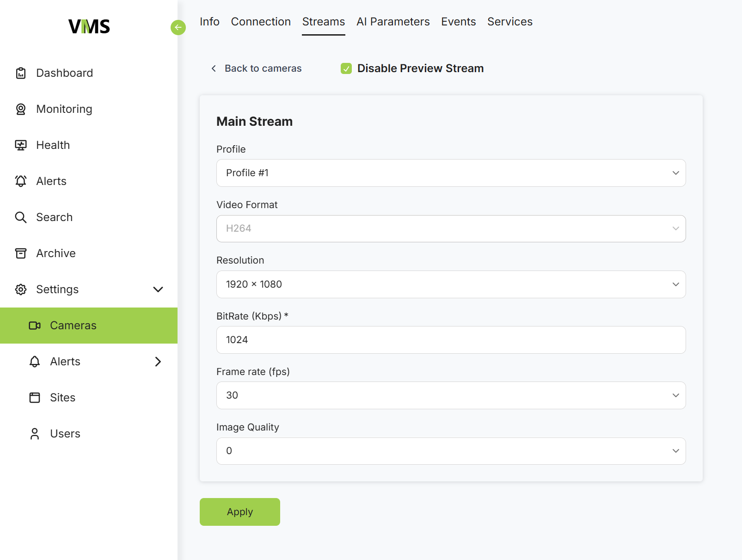
Task: Switch to the Connection tab
Action: coord(261,22)
